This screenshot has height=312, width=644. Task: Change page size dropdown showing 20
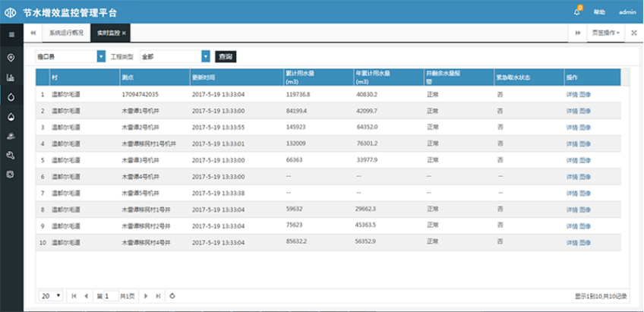coord(52,295)
